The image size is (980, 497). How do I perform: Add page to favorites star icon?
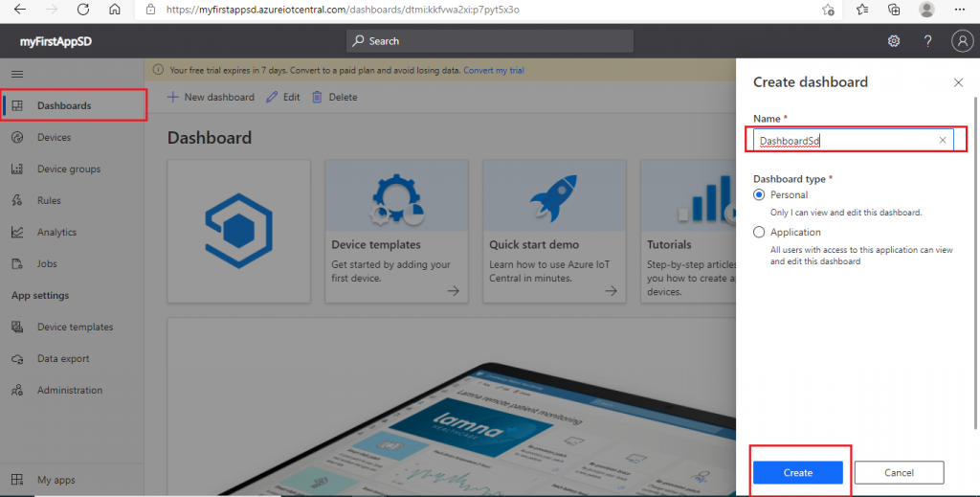[828, 10]
